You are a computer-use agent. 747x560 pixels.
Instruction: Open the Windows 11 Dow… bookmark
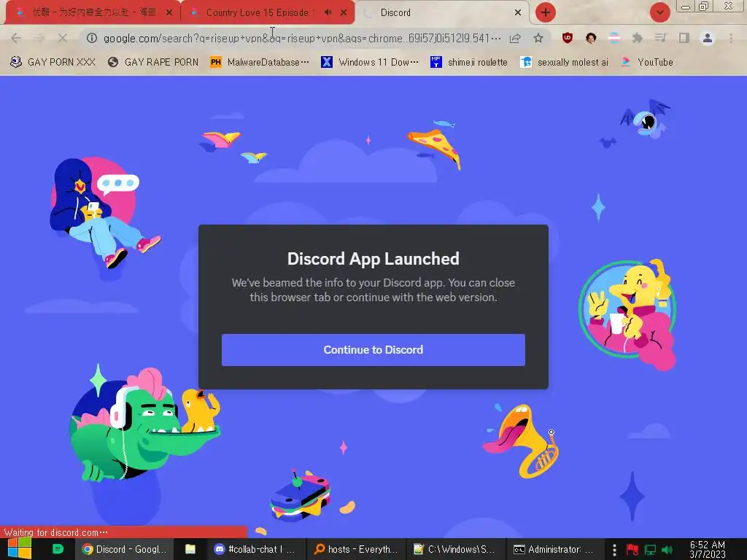(370, 62)
